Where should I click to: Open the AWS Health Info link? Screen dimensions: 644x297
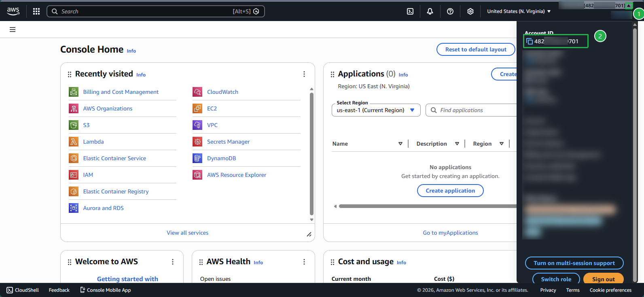[258, 263]
